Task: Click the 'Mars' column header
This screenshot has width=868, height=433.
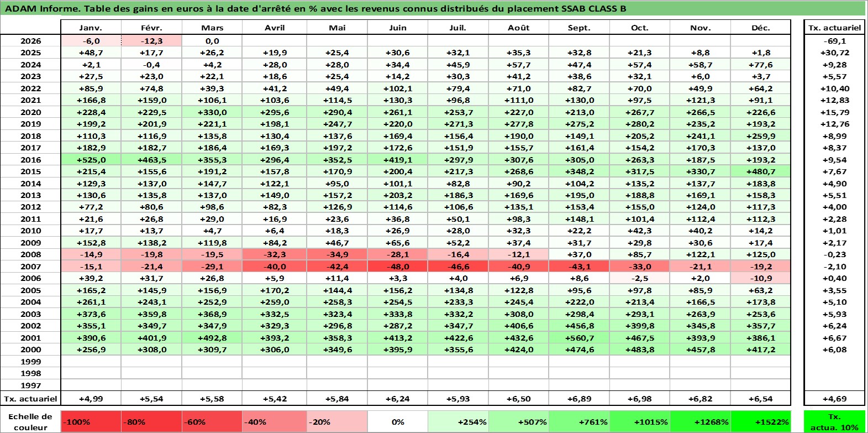Action: click(212, 28)
